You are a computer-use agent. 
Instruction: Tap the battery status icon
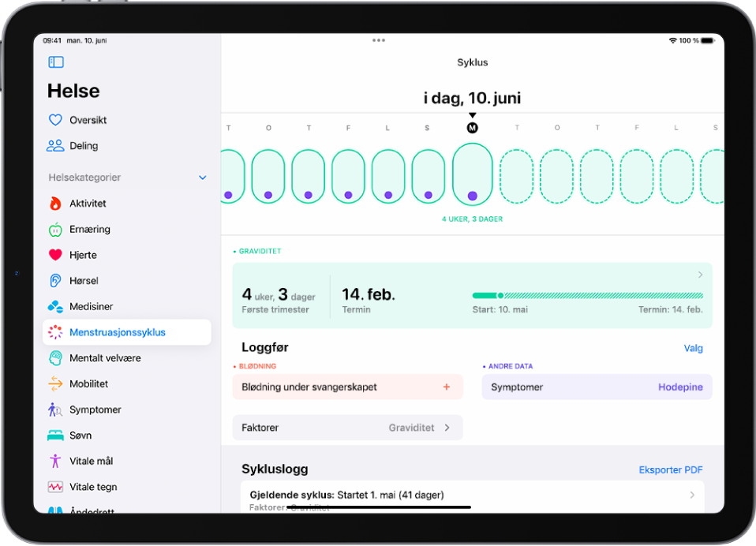pyautogui.click(x=708, y=40)
